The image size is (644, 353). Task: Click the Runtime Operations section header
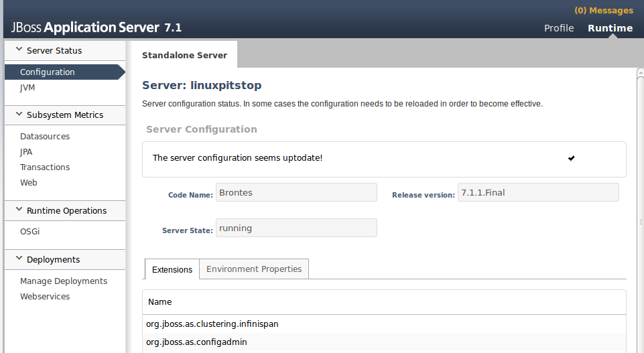tap(65, 210)
